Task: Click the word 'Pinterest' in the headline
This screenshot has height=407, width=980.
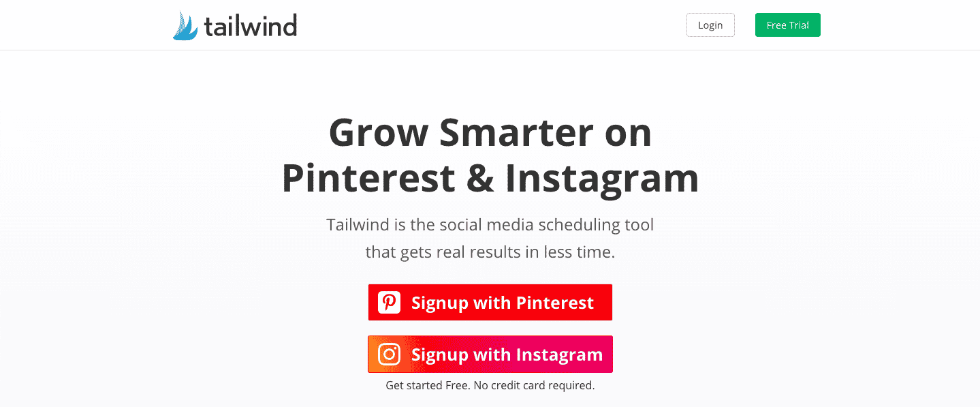Action: coord(368,179)
